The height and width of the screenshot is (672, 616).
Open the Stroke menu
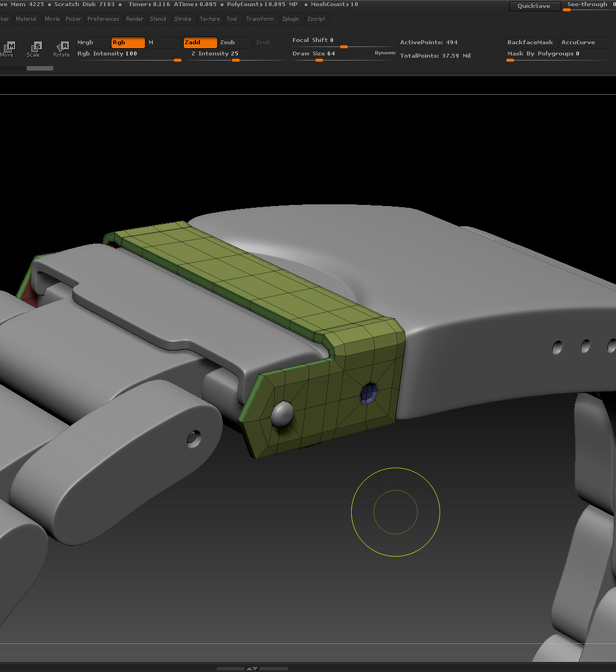click(183, 19)
